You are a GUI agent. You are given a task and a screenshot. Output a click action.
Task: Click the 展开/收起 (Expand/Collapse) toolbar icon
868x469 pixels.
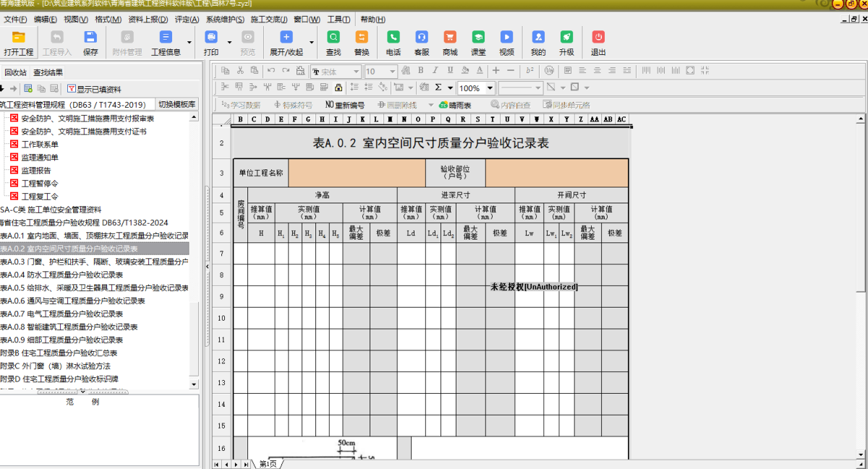click(286, 43)
